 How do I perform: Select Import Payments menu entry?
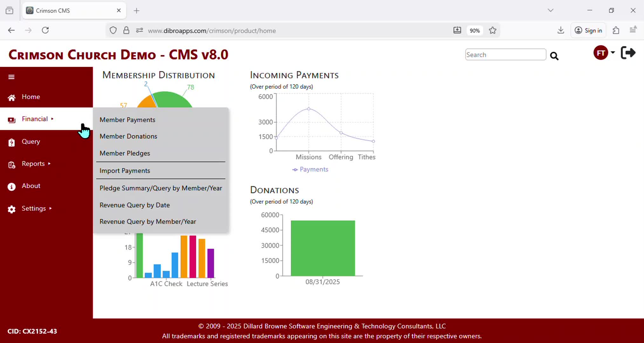(125, 171)
